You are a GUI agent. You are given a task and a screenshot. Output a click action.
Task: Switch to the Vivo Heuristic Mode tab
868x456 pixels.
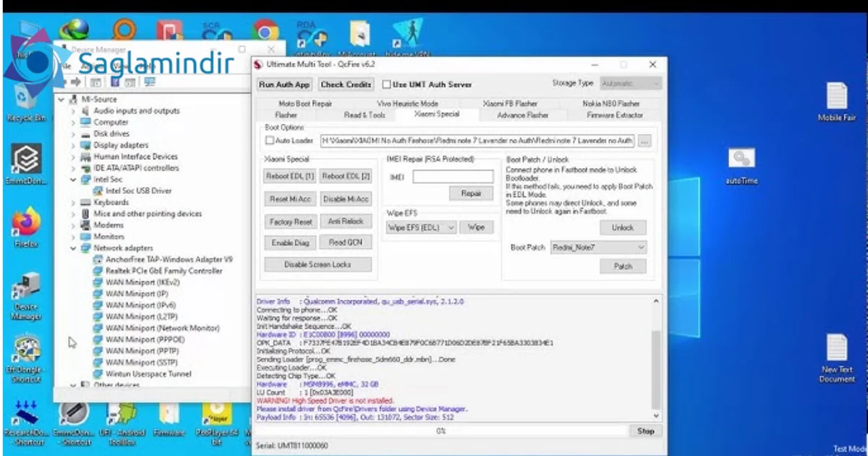pyautogui.click(x=407, y=104)
